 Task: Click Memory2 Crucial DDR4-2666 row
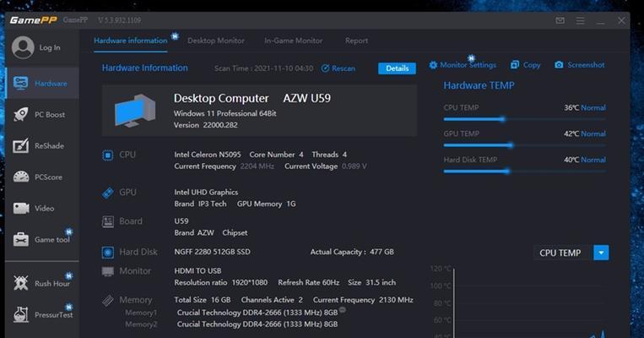257,324
